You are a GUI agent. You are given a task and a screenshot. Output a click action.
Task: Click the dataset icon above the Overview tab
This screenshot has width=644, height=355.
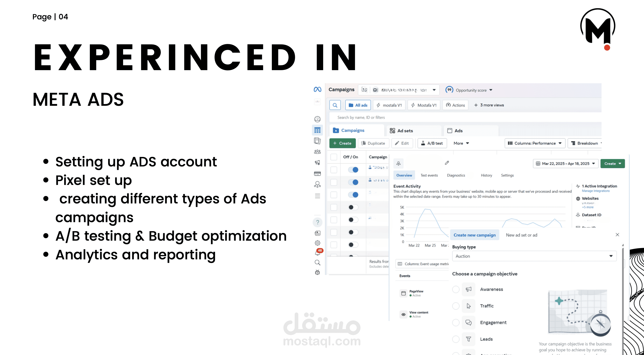399,164
